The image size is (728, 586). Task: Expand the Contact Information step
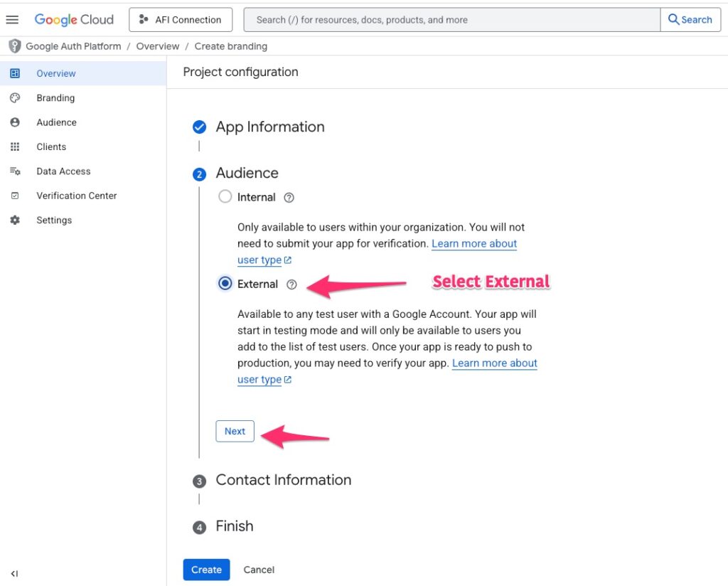tap(283, 480)
